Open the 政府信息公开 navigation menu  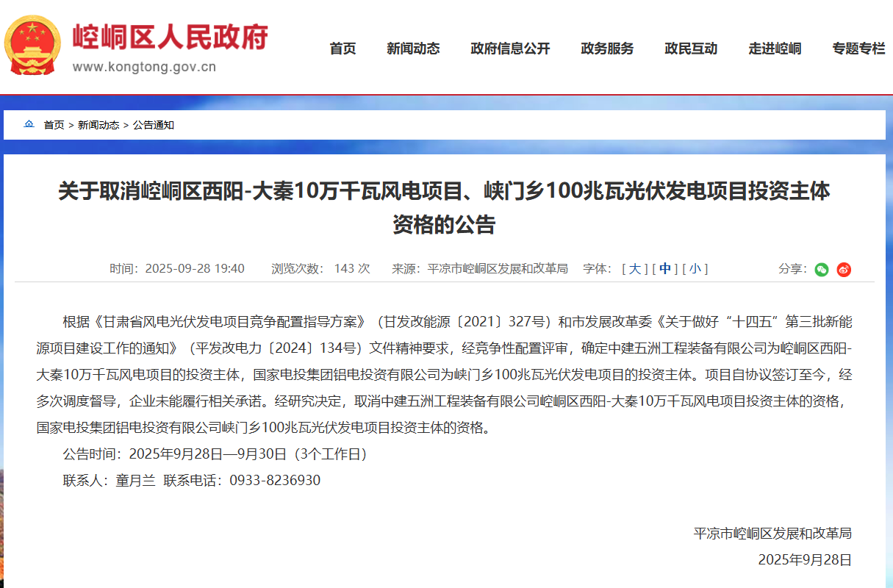510,49
